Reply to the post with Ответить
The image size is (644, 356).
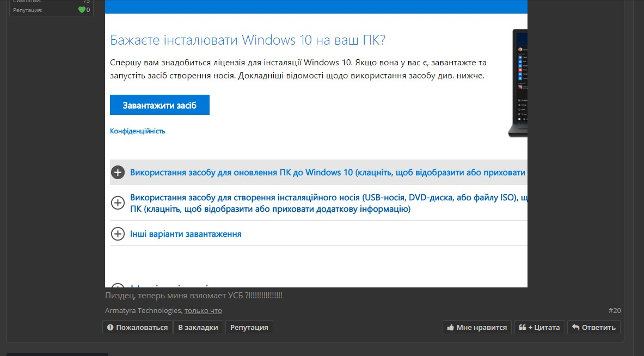(594, 327)
